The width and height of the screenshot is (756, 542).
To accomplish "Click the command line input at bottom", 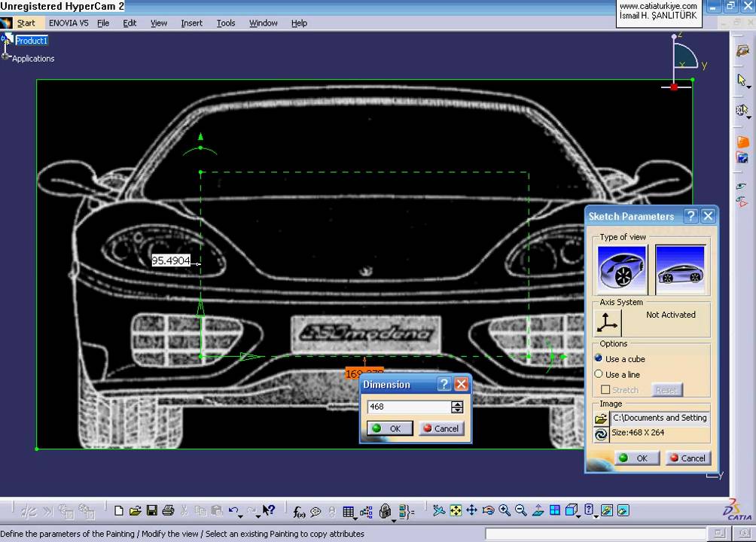I will click(x=595, y=533).
